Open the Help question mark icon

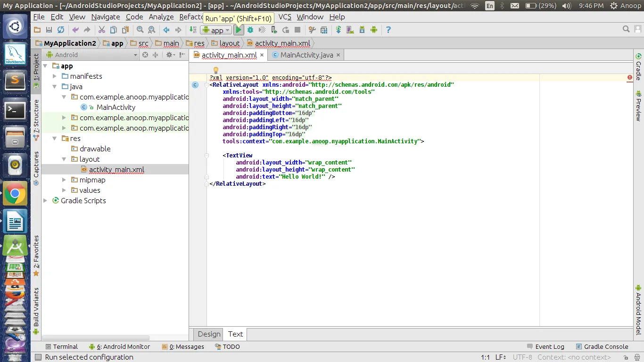(x=388, y=30)
